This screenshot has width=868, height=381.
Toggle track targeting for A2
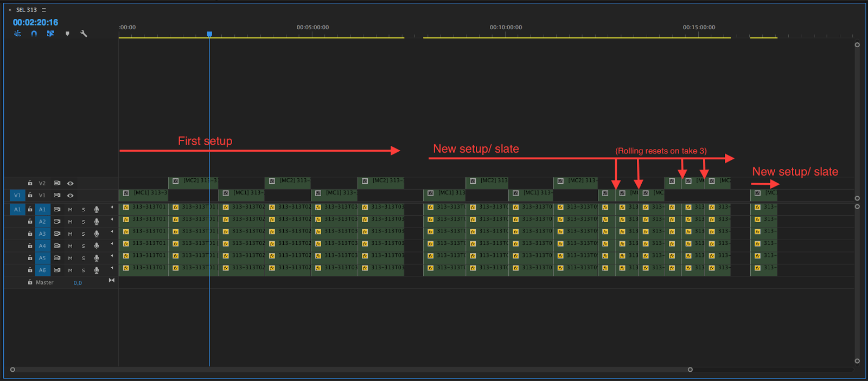(42, 222)
